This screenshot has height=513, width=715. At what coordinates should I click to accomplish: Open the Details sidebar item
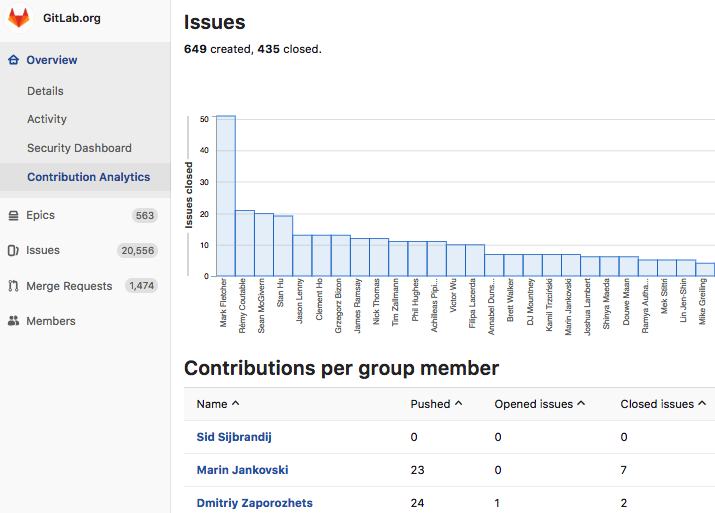pos(45,91)
